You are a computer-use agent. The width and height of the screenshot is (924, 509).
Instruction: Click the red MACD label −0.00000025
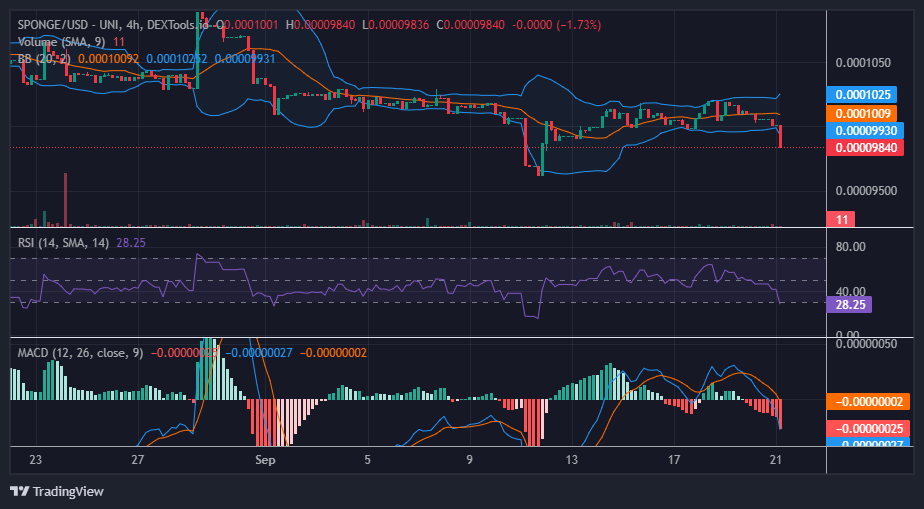pos(868,428)
